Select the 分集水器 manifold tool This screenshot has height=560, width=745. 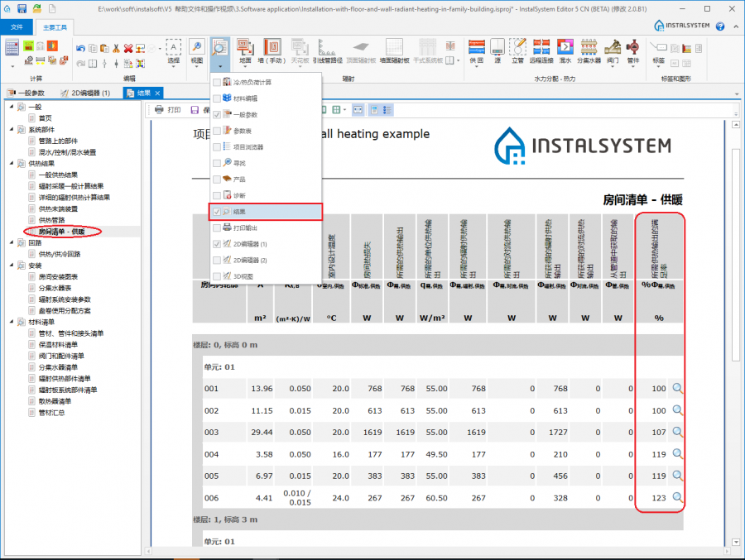[588, 47]
